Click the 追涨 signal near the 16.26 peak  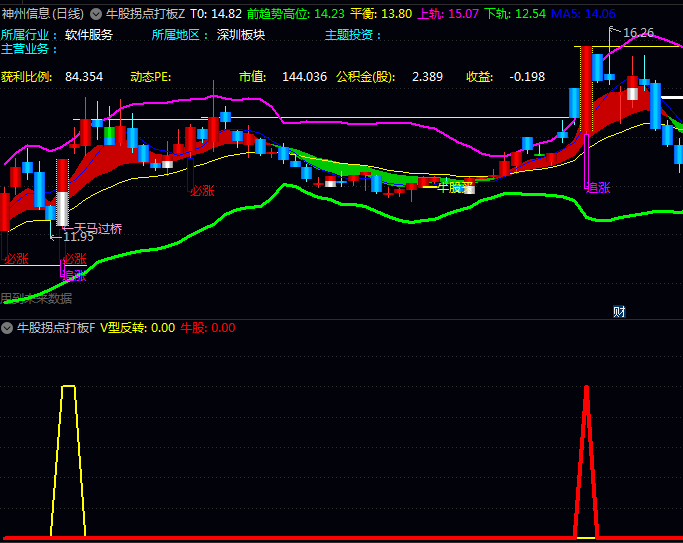coord(598,187)
